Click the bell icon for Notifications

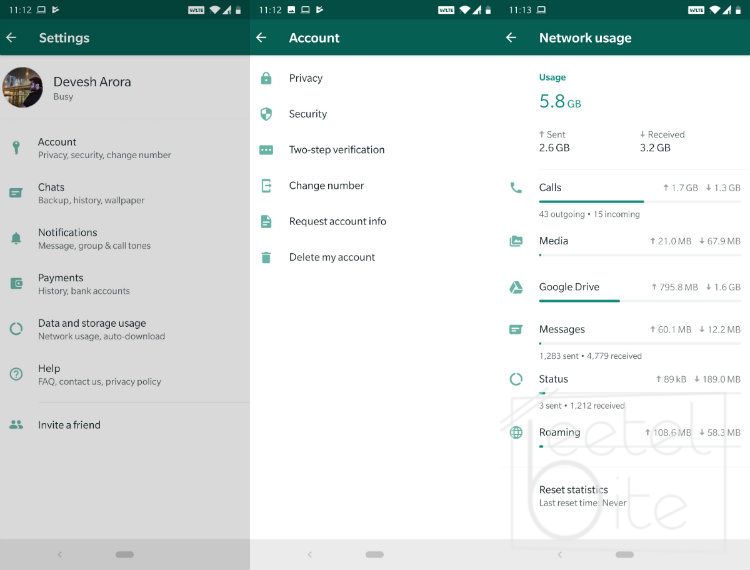click(16, 238)
